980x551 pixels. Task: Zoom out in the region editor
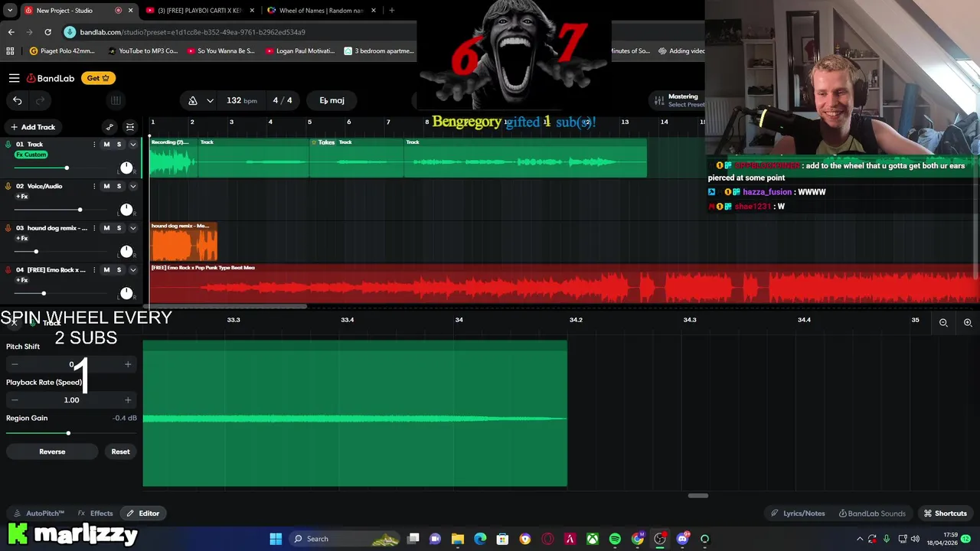pos(943,323)
